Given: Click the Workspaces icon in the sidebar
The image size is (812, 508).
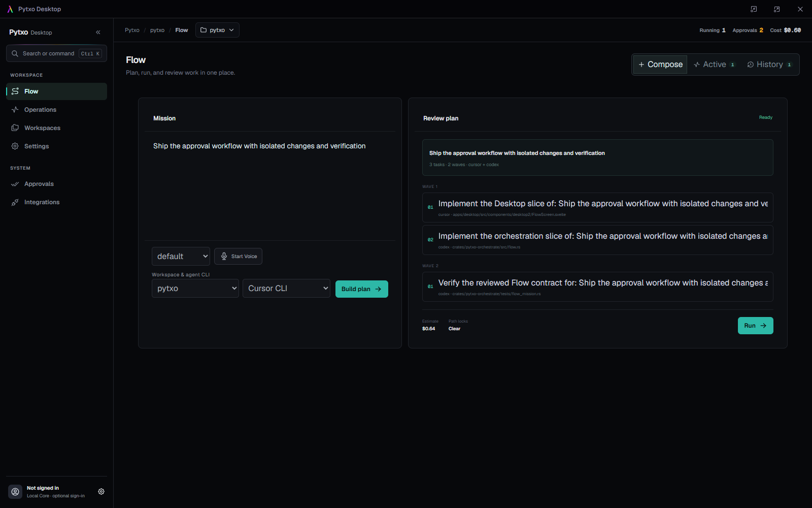Looking at the screenshot, I should click(15, 128).
